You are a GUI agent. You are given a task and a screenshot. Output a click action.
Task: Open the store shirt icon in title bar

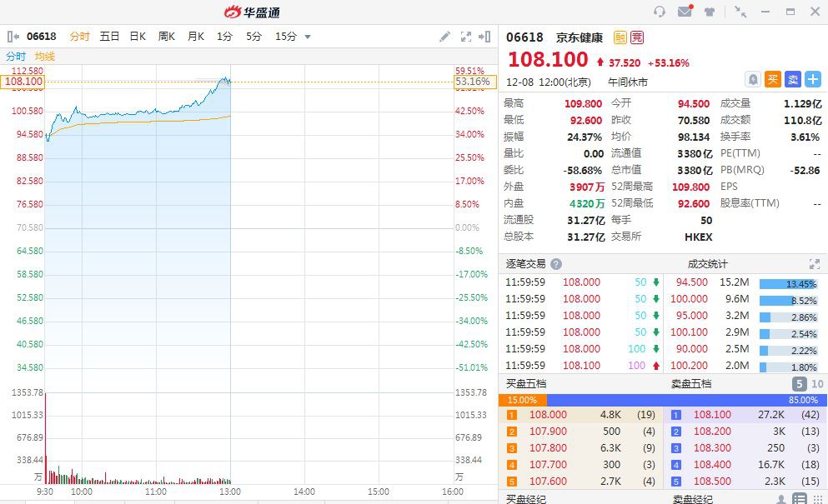pyautogui.click(x=709, y=12)
